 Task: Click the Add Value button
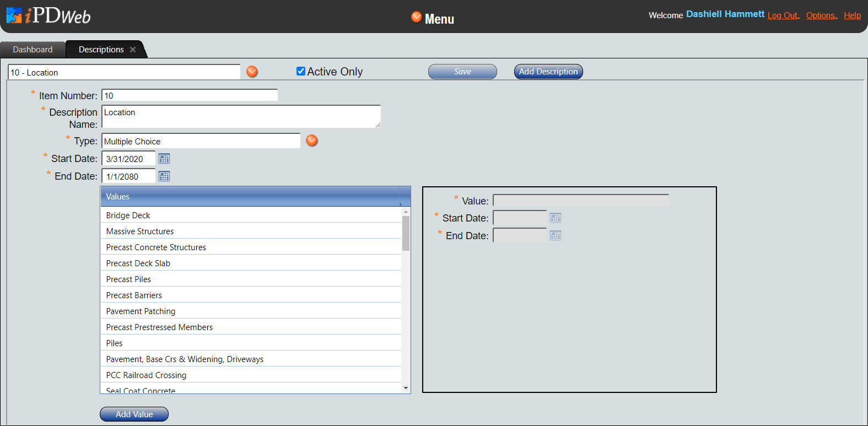pyautogui.click(x=134, y=414)
